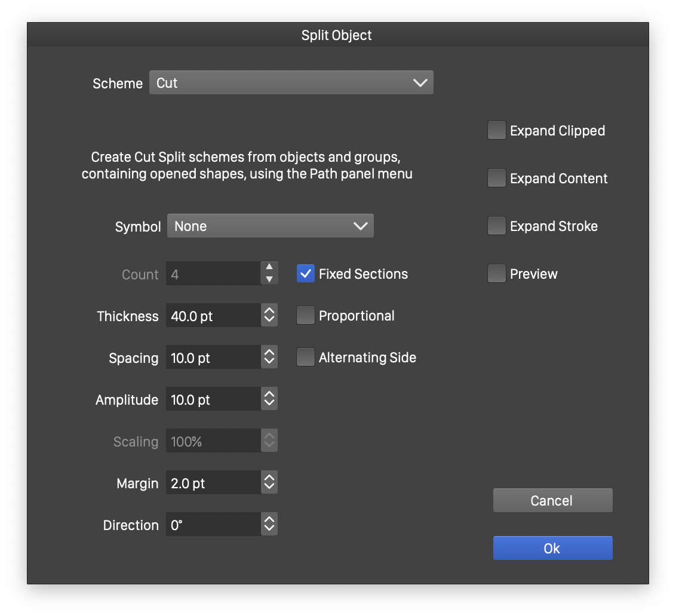
Task: Select the Direction angle field
Action: (213, 525)
